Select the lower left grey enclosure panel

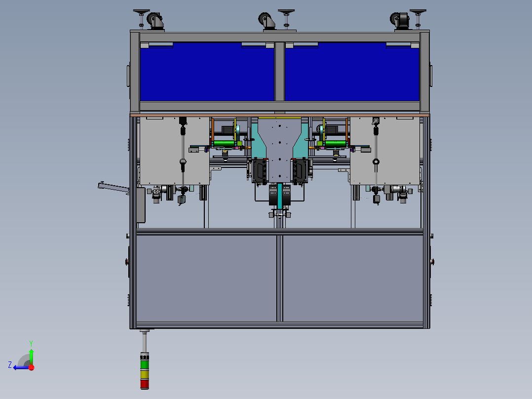tap(206, 279)
